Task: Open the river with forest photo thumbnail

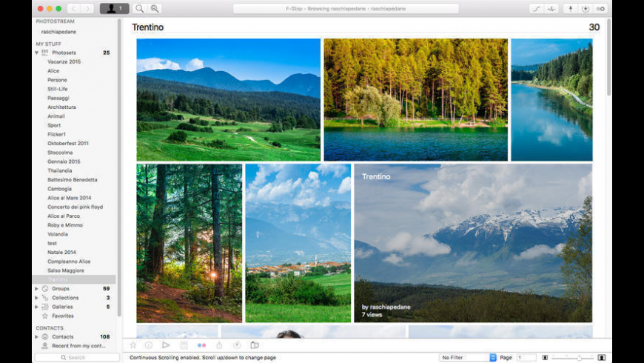Action: (x=551, y=100)
